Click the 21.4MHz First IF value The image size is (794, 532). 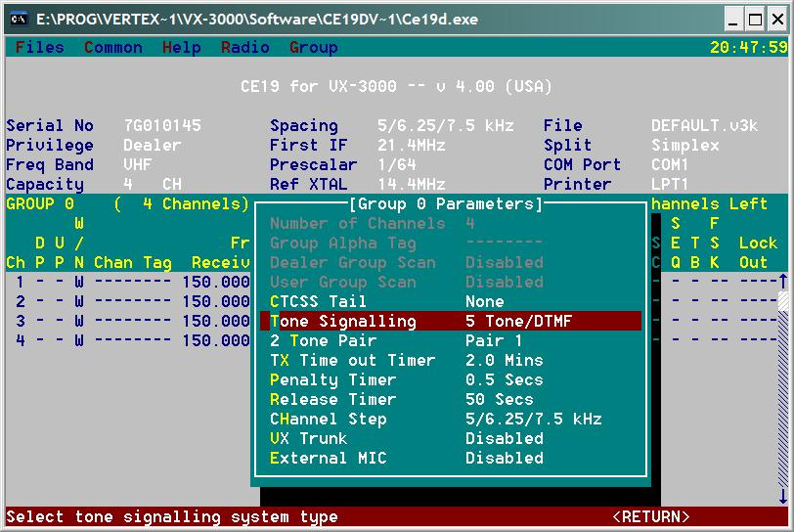(x=411, y=145)
